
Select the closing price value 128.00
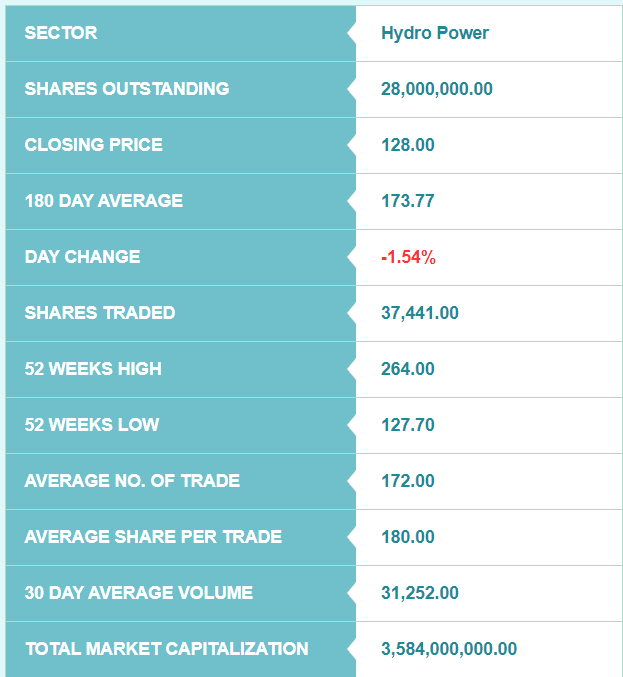408,145
